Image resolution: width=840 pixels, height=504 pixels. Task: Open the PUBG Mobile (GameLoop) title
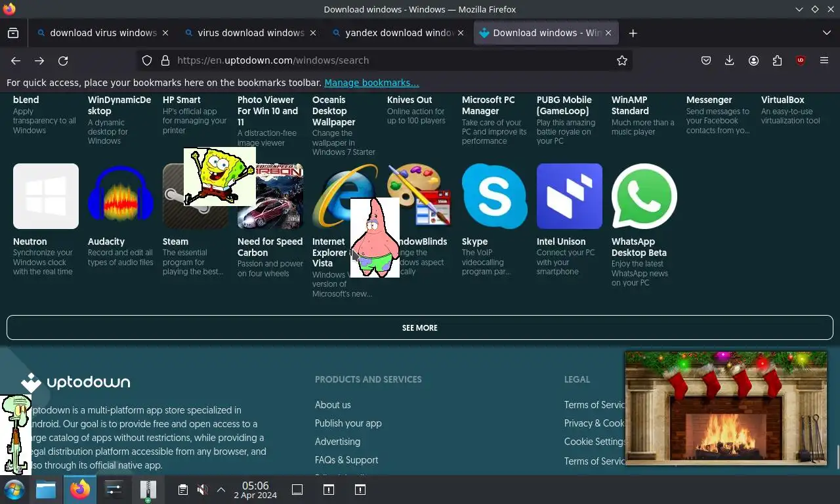564,106
